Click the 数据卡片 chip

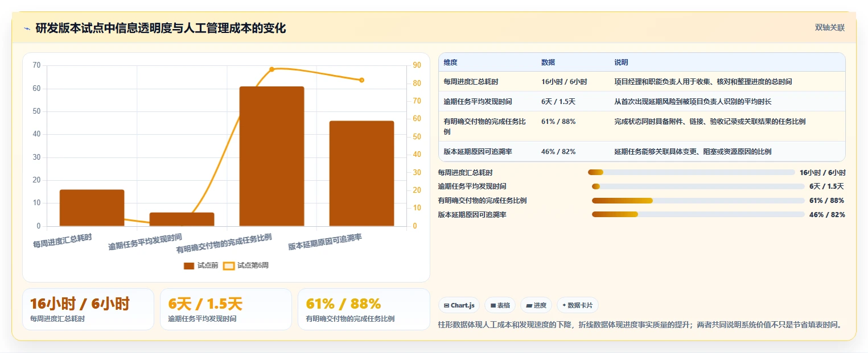(x=577, y=305)
